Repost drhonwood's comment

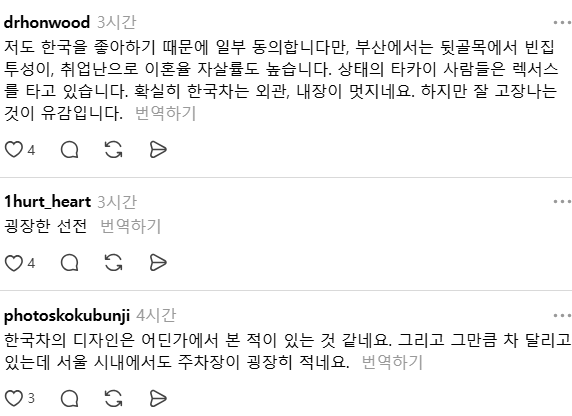(113, 149)
